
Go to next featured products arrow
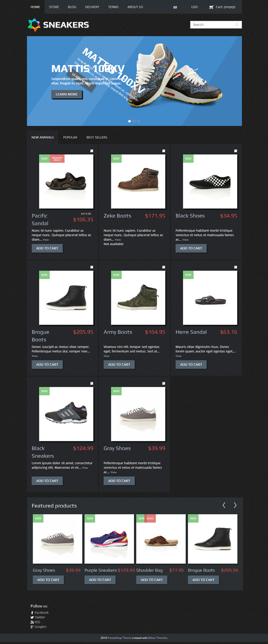(x=235, y=505)
